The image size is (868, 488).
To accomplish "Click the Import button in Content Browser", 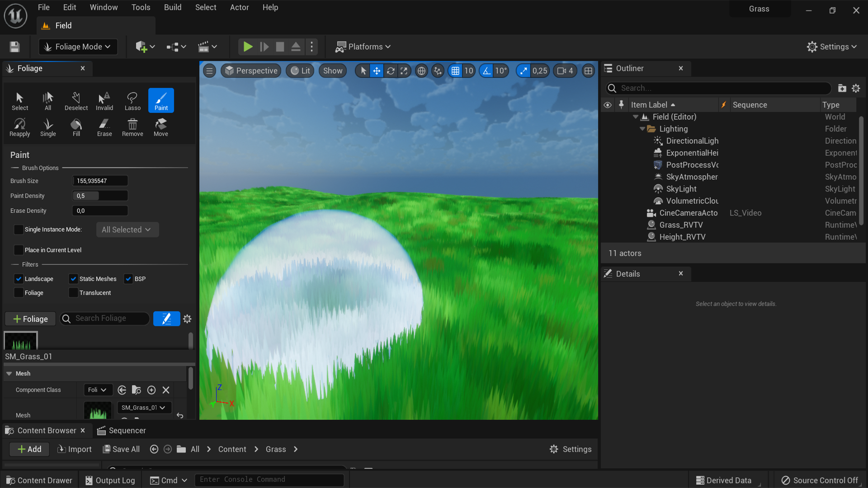I will click(x=75, y=449).
